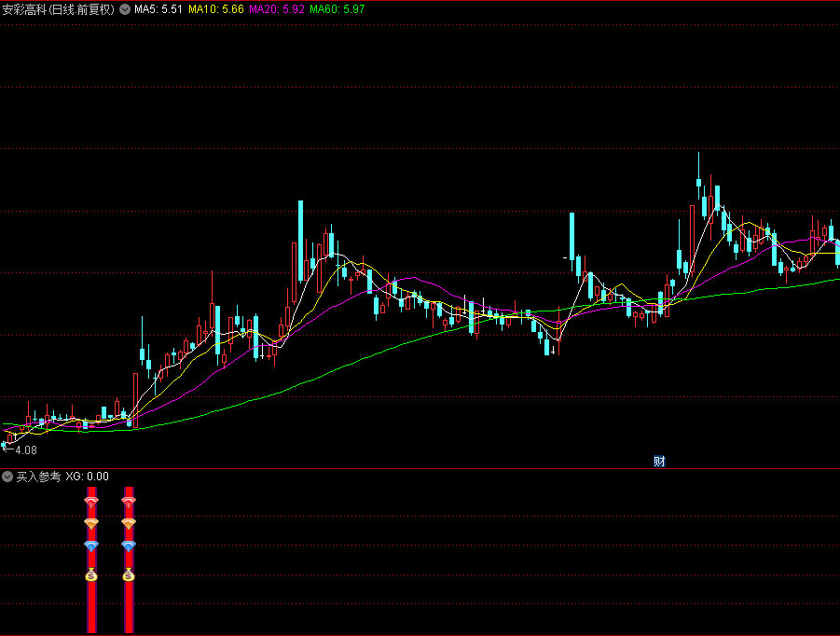Select the 安彩高科(日线.前复权) title text
Viewport: 840px width, 636px height.
click(59, 9)
